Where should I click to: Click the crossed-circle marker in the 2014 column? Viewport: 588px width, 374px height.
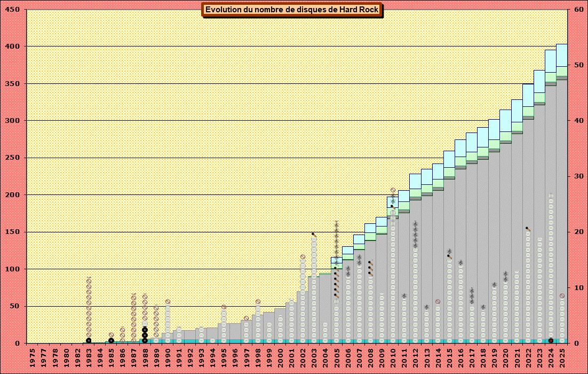coord(438,302)
